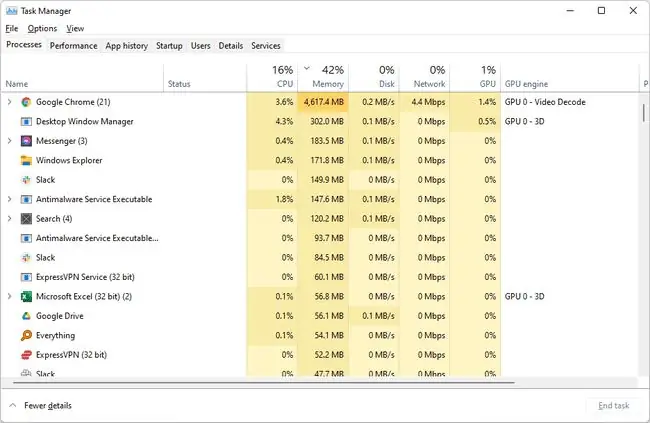Click the vertical scrollbar thumb
Image resolution: width=650 pixels, height=423 pixels.
644,112
